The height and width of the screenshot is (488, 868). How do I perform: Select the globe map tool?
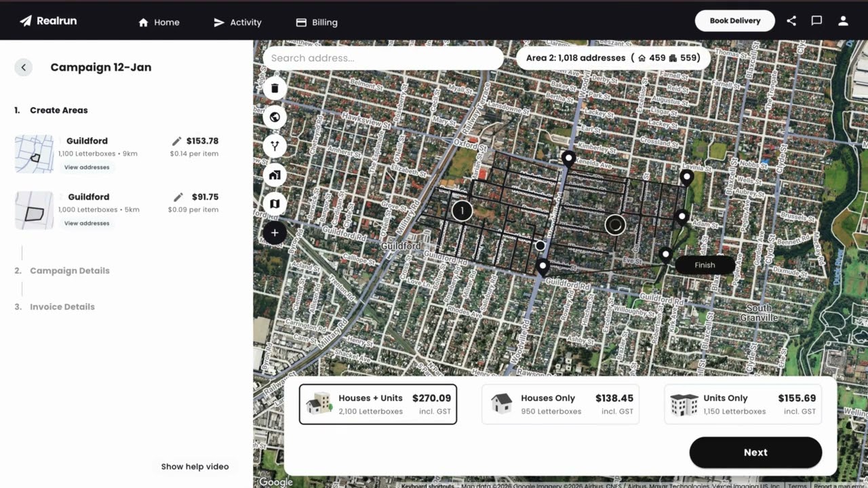(275, 117)
